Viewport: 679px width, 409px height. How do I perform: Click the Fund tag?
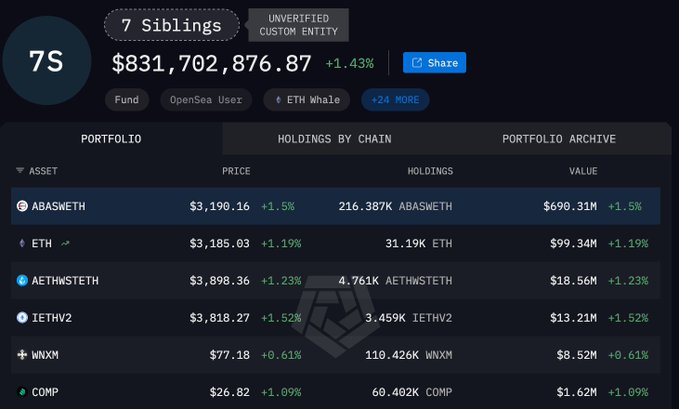[x=127, y=100]
